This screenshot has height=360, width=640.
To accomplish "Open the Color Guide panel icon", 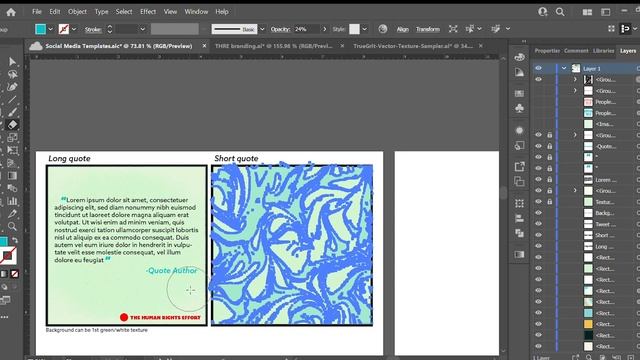I will click(519, 72).
